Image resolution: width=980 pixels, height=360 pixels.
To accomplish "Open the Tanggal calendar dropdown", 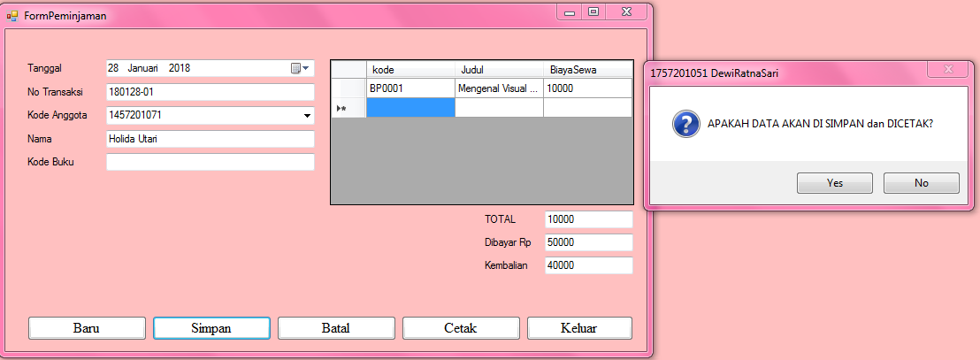I will (300, 68).
